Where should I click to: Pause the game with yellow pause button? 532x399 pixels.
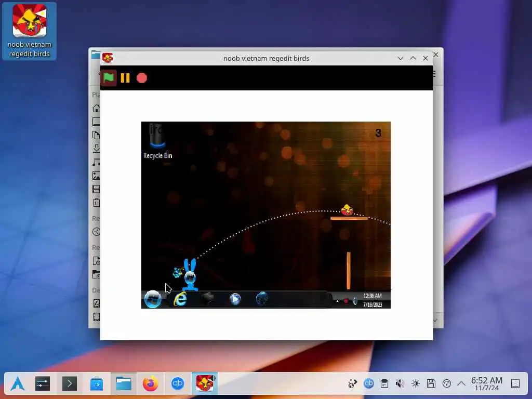[x=125, y=78]
